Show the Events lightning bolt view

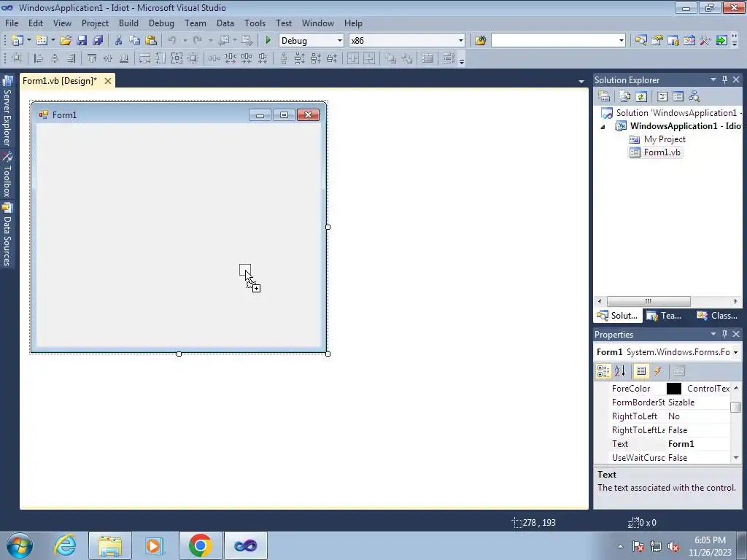(x=657, y=371)
